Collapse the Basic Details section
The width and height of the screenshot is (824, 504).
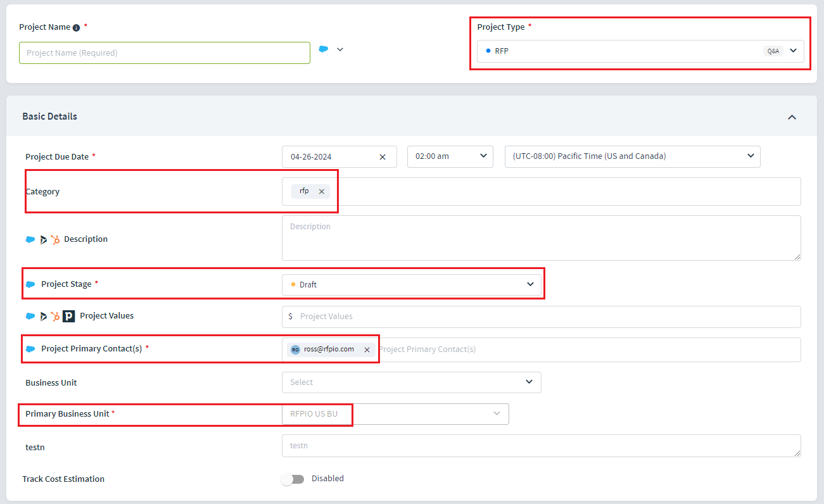(x=792, y=117)
